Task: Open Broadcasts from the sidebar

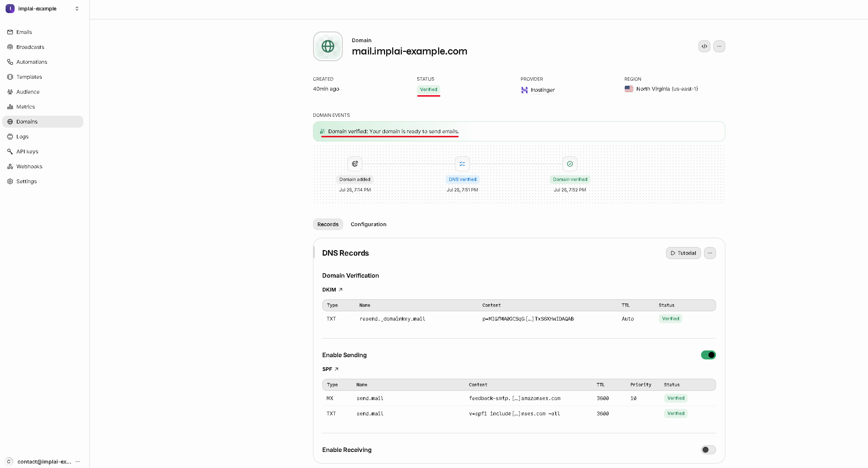Action: coord(43,47)
